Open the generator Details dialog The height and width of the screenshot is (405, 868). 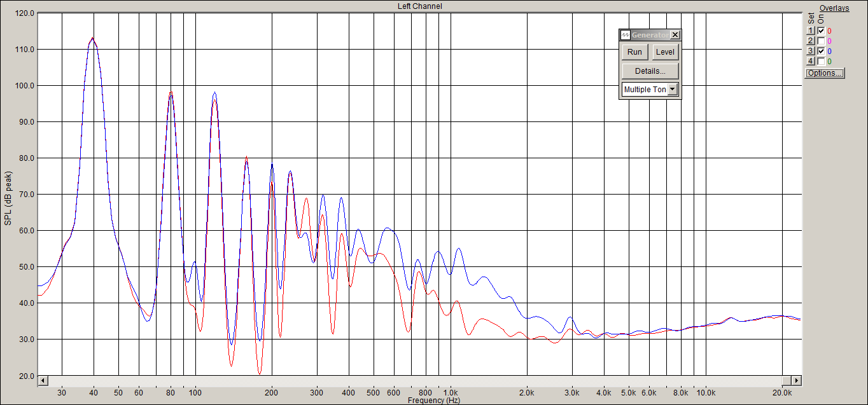click(x=650, y=71)
